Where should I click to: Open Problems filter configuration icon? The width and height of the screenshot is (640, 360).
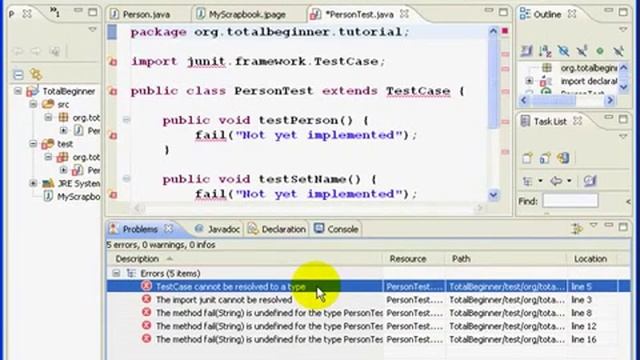click(577, 229)
